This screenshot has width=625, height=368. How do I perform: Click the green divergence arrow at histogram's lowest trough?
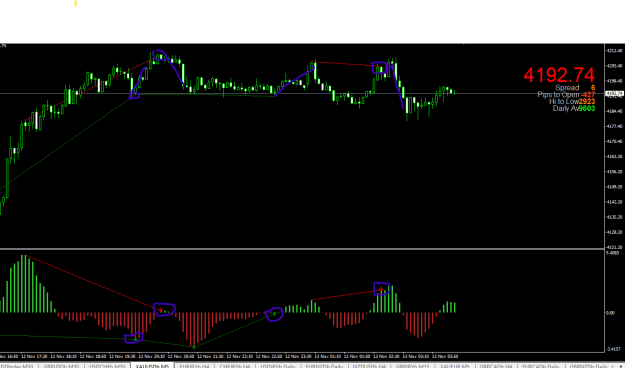pos(194,347)
